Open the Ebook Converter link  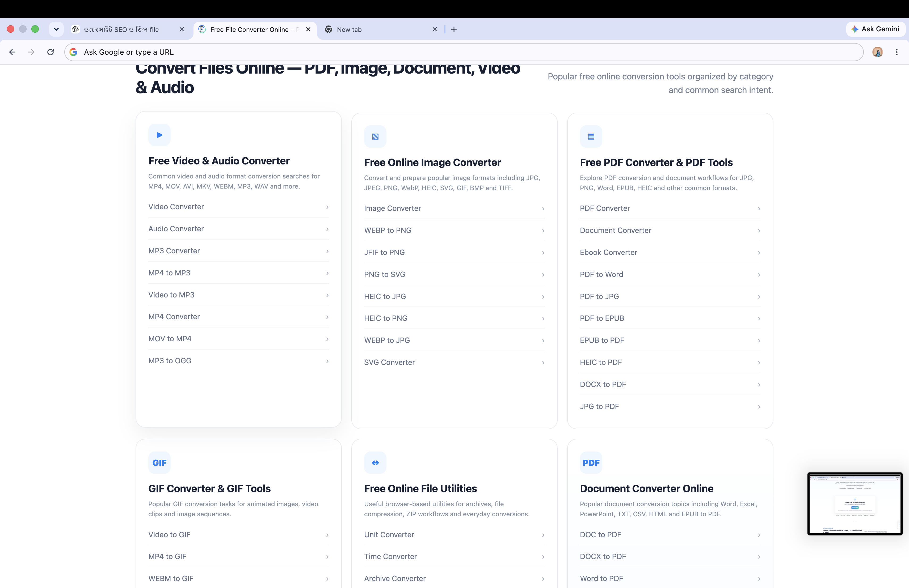point(670,252)
